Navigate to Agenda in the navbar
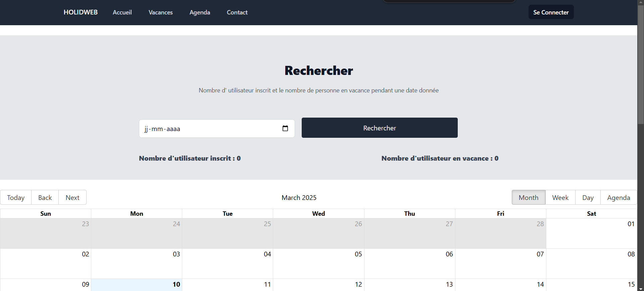Image resolution: width=644 pixels, height=291 pixels. [200, 12]
